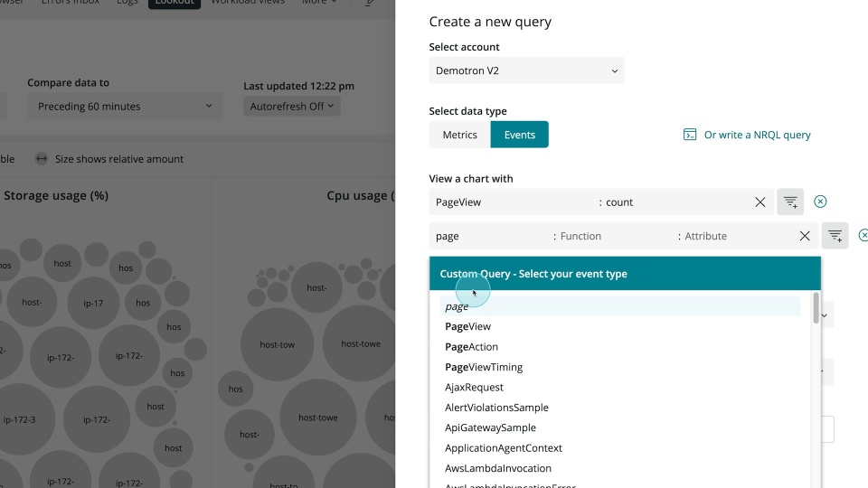
Task: Click the page event type input field
Action: pos(491,236)
